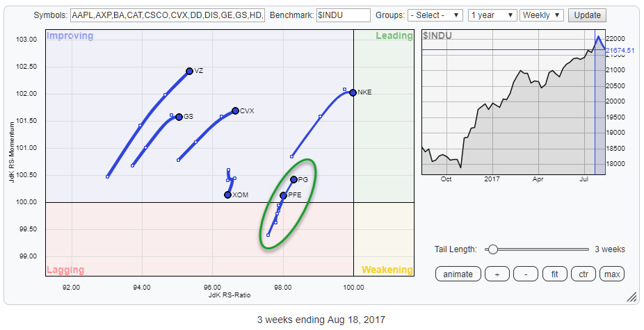This screenshot has height=330, width=644.
Task: Click the Tail Length label
Action: [456, 249]
